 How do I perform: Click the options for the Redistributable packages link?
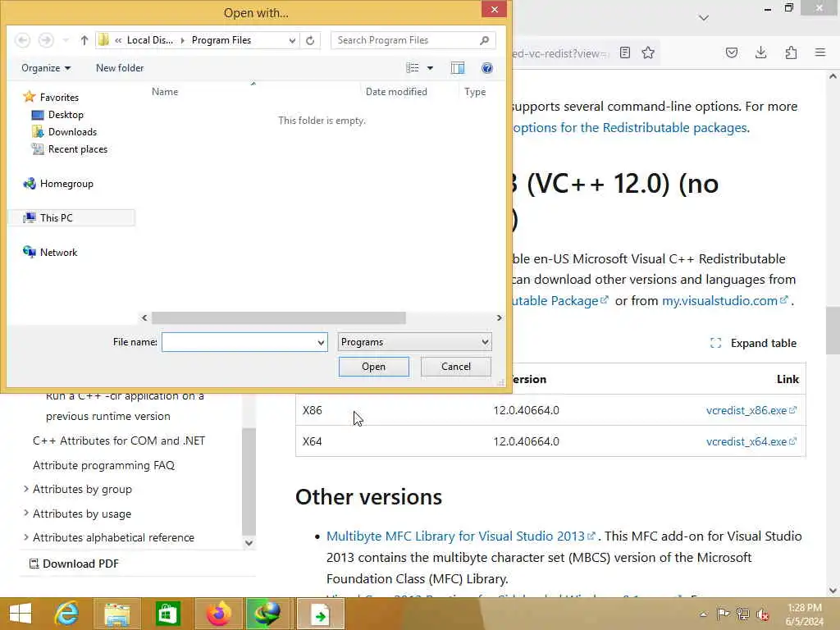(630, 127)
